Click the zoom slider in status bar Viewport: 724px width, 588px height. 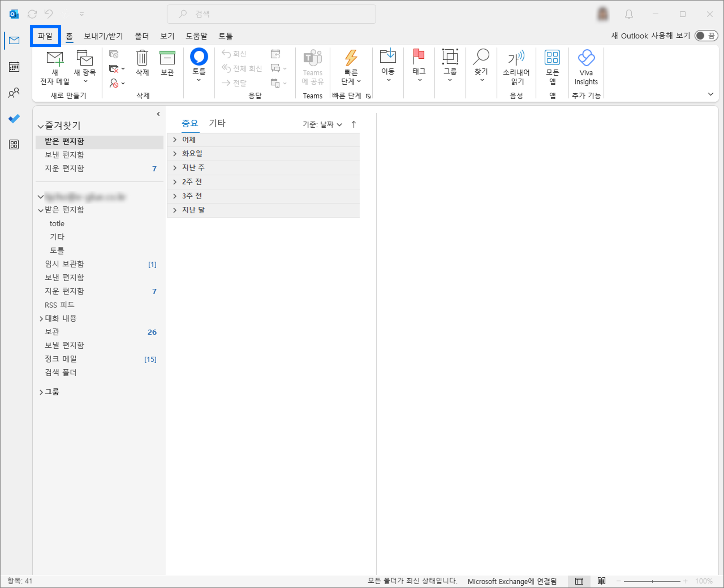652,581
